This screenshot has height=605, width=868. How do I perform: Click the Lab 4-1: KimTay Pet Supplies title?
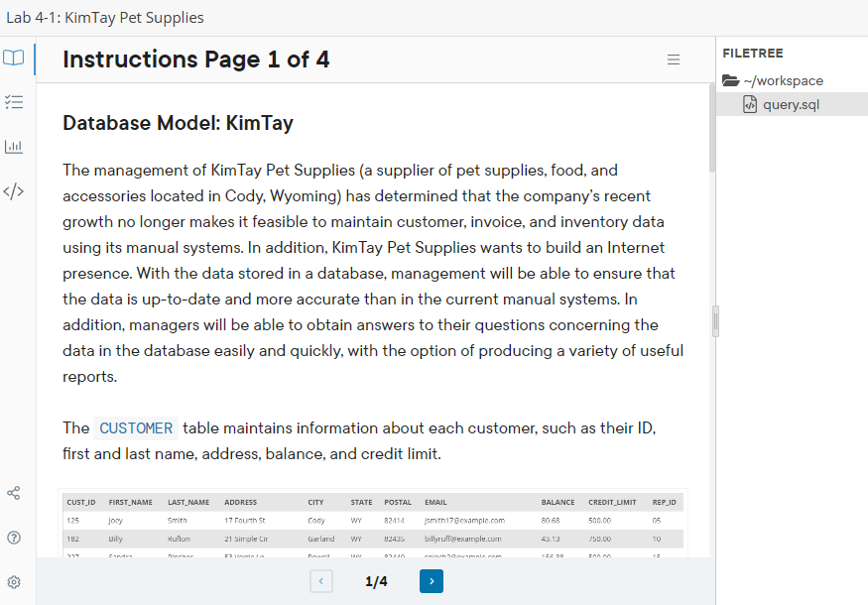105,18
